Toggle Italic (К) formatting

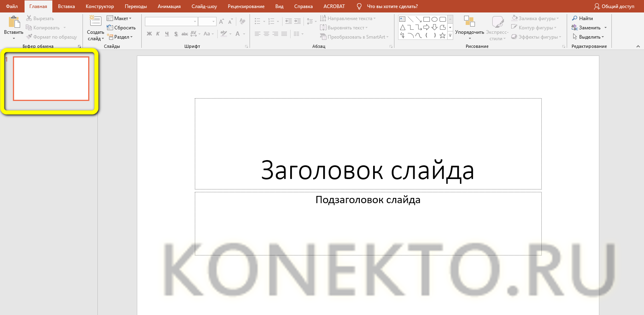pyautogui.click(x=158, y=34)
